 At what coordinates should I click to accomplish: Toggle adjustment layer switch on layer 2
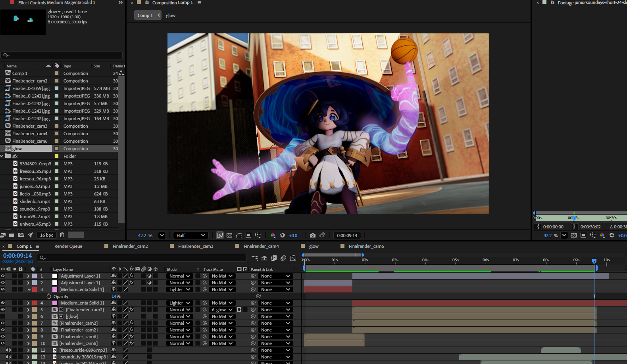(150, 283)
